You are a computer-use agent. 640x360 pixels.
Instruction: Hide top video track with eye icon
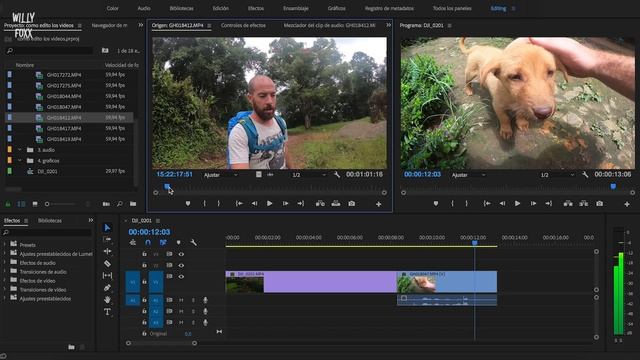[x=181, y=254]
